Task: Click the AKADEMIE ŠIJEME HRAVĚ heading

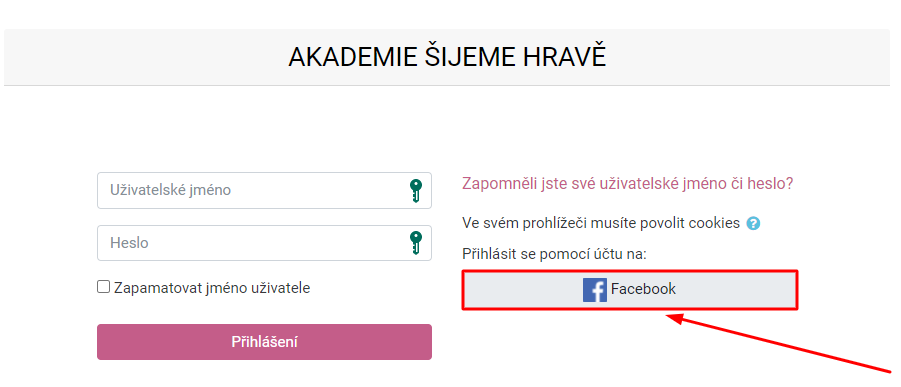Action: (x=447, y=57)
